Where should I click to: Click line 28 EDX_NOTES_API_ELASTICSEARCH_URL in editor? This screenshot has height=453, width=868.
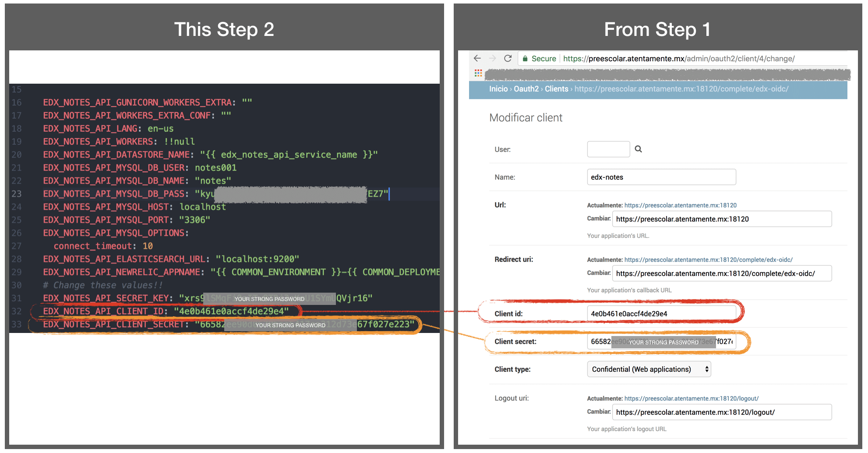click(x=171, y=259)
